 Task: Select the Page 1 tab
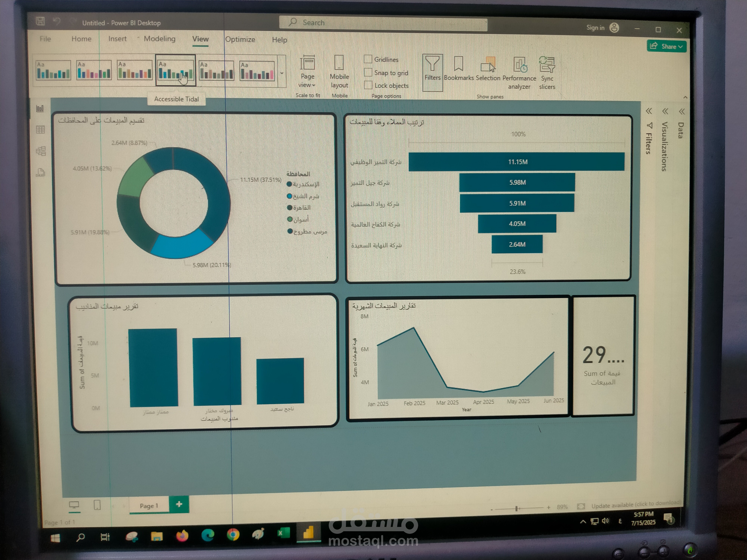149,505
